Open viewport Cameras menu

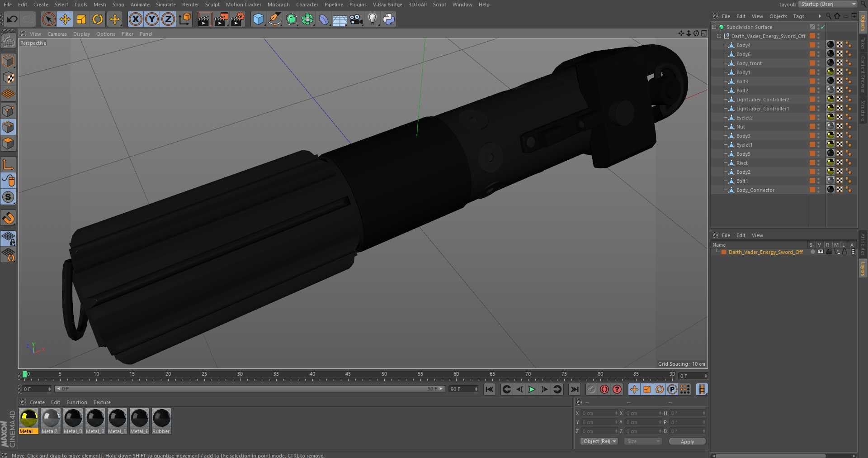57,34
